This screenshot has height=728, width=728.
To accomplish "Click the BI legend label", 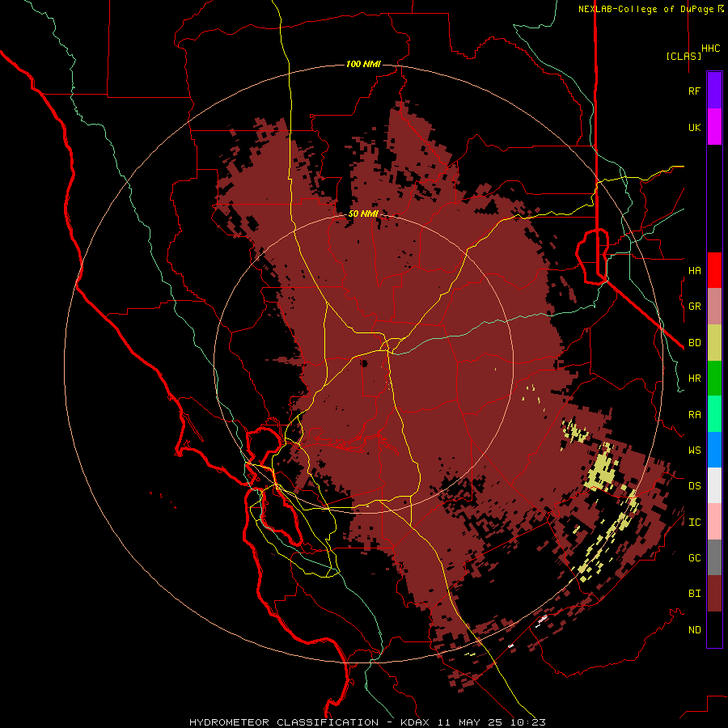I will (695, 594).
